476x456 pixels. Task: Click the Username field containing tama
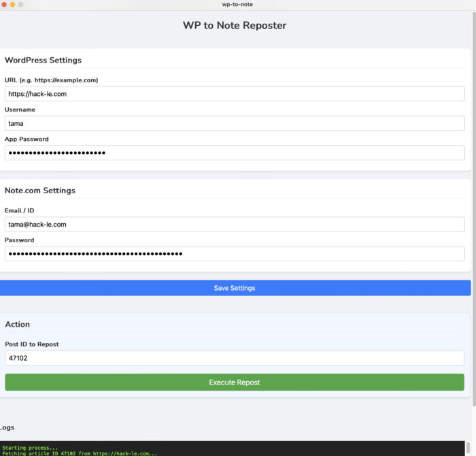[235, 123]
